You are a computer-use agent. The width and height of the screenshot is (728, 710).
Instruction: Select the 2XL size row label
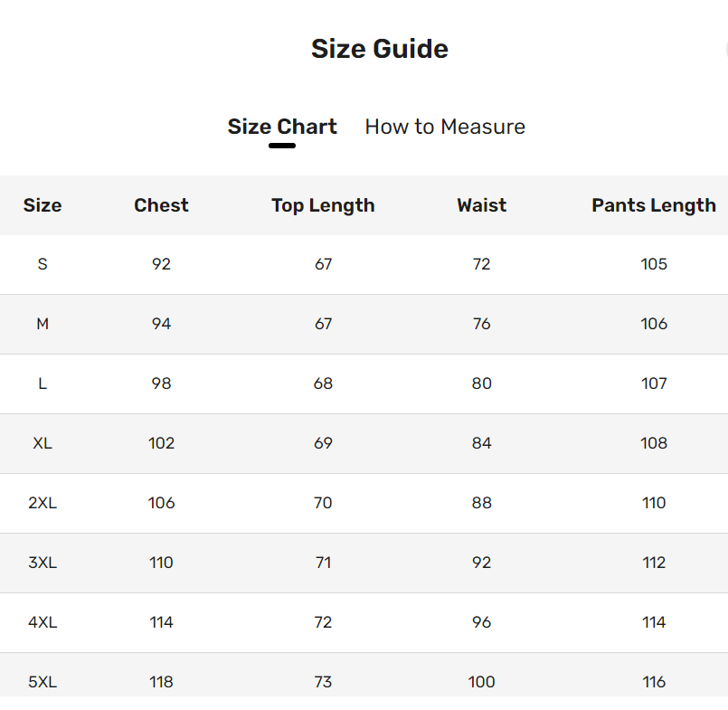43,503
